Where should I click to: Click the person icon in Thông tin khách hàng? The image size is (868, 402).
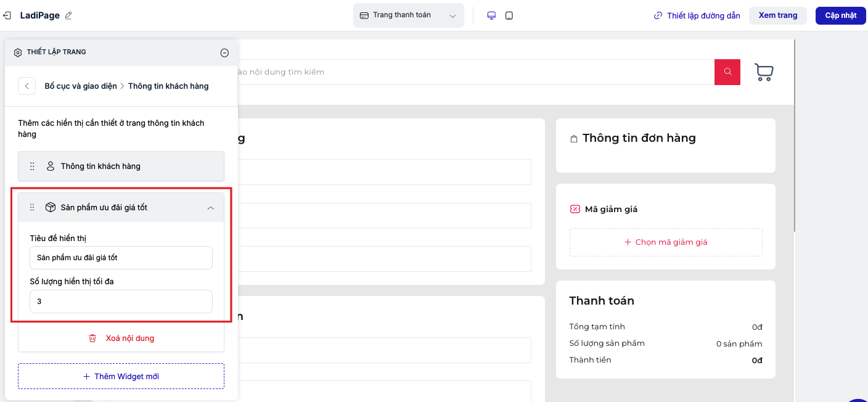(51, 166)
